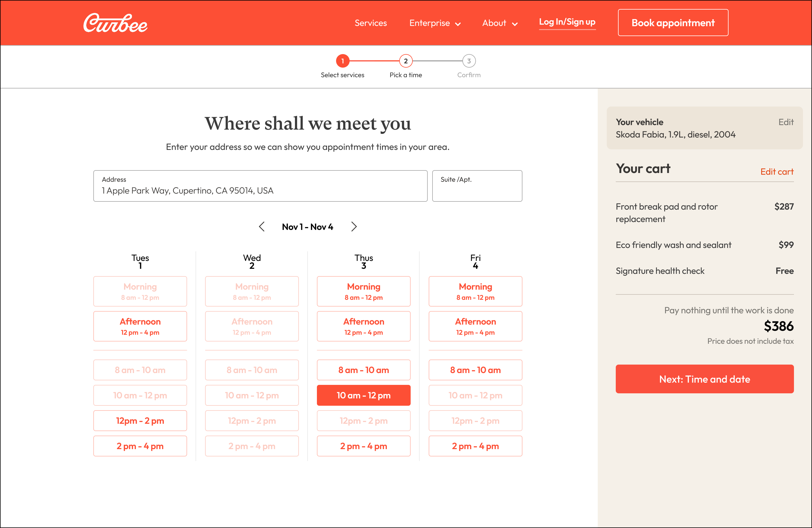Pick Friday 2 pm - 4 pm slot
Screen dimensions: 812x528
[x=475, y=446]
